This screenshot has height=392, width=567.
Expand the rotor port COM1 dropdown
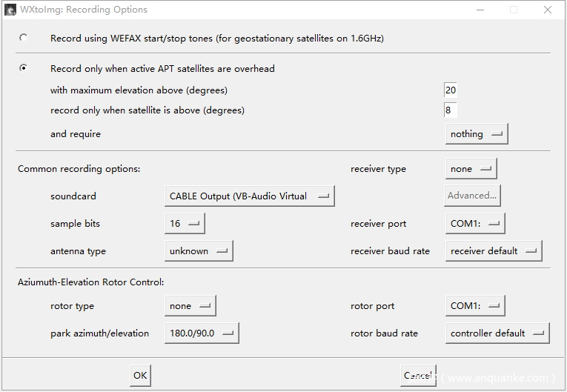click(475, 306)
